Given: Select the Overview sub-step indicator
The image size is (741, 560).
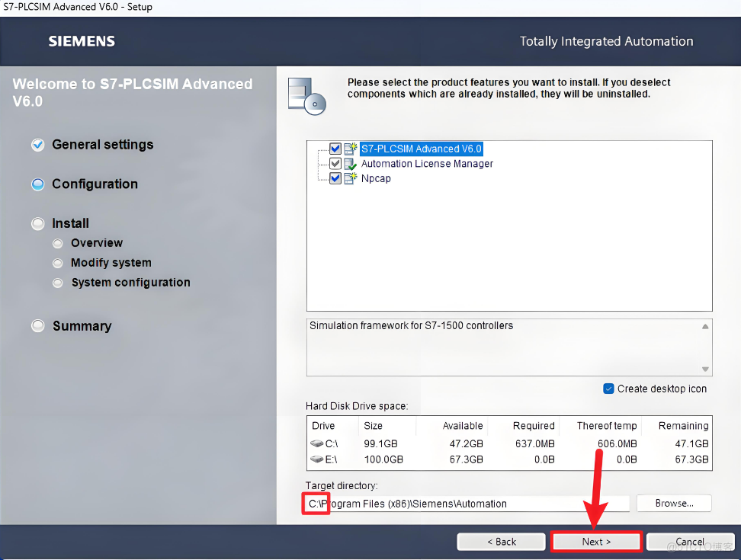Looking at the screenshot, I should [x=58, y=243].
